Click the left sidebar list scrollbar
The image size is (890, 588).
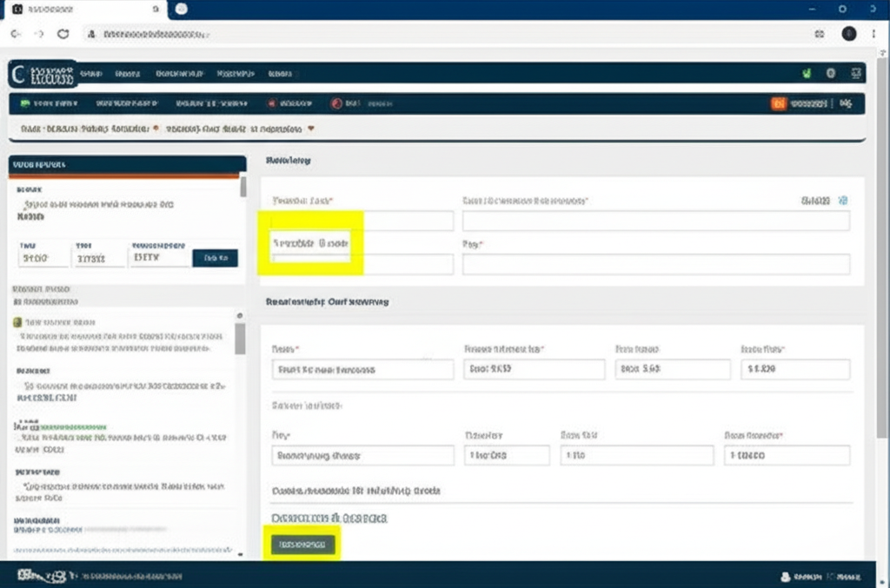tap(241, 339)
